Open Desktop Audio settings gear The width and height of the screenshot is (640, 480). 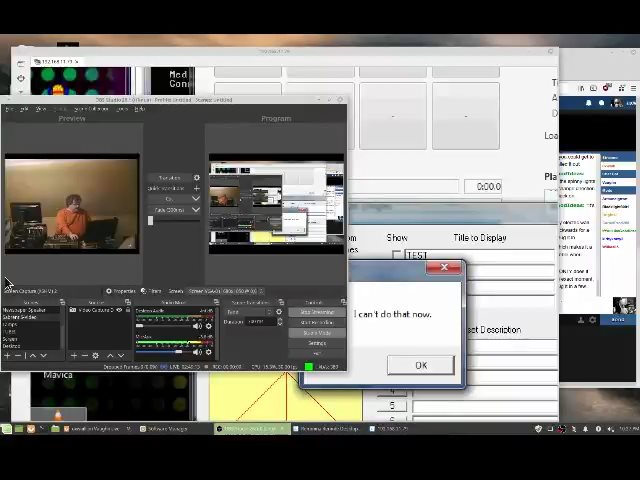coord(209,326)
